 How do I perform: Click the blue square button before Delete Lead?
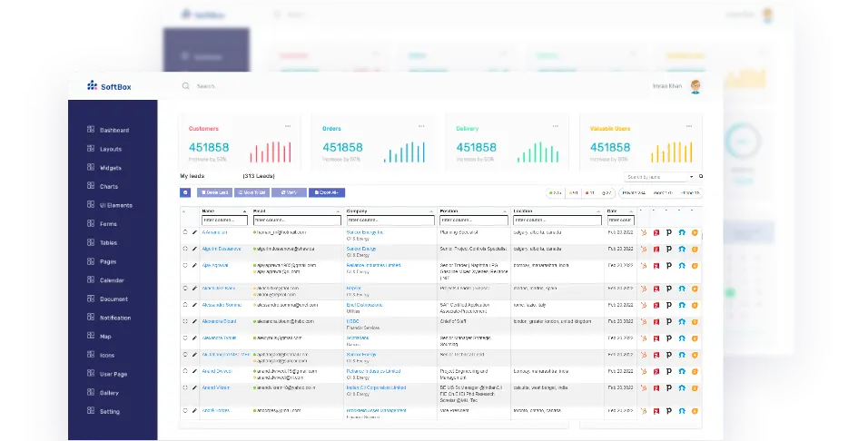click(185, 192)
